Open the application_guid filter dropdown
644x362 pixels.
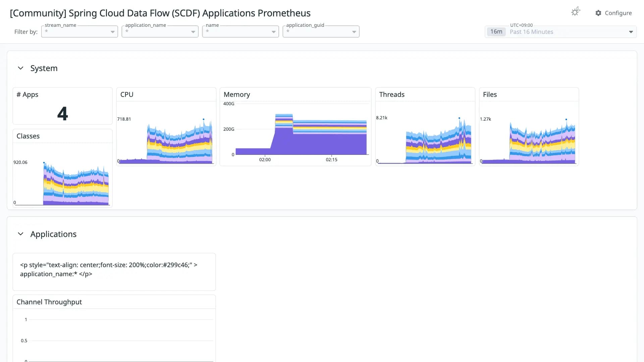point(321,32)
